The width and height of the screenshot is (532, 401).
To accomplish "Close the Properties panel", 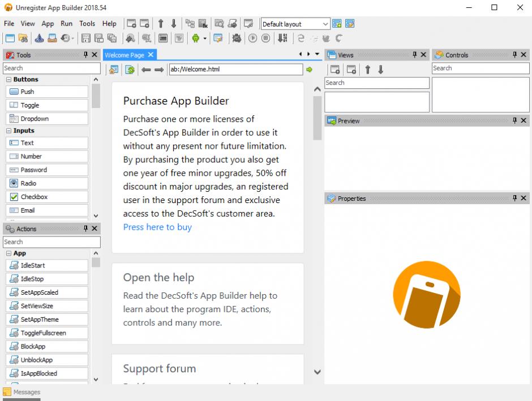I will point(524,198).
